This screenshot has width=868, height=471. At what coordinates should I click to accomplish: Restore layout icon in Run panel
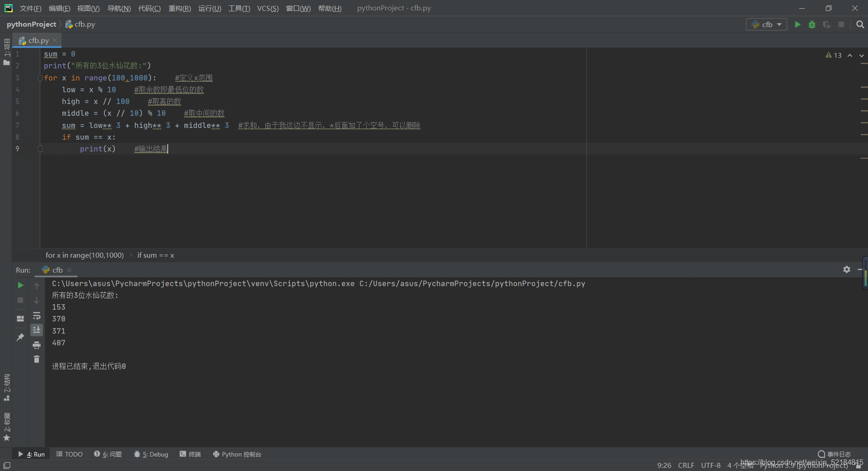point(20,318)
